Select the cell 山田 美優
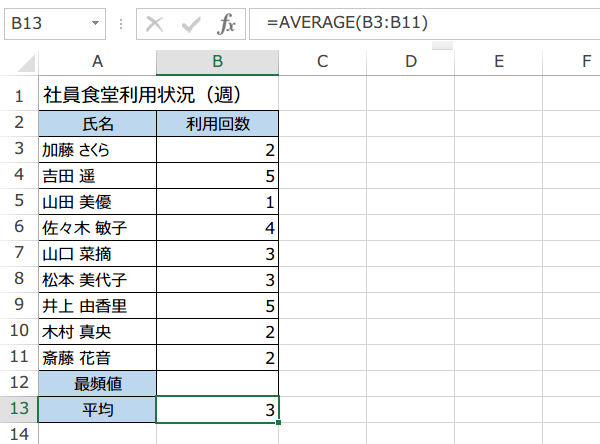The image size is (600, 444). 98,202
